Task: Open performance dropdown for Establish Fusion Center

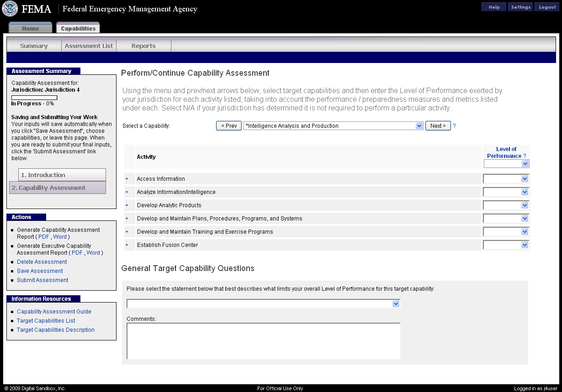Action: point(506,245)
